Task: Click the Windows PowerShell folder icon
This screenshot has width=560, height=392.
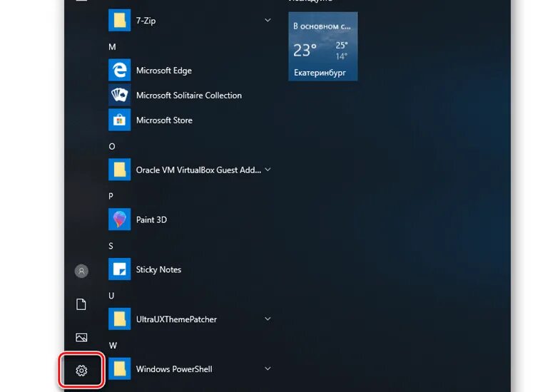Action: [x=119, y=368]
